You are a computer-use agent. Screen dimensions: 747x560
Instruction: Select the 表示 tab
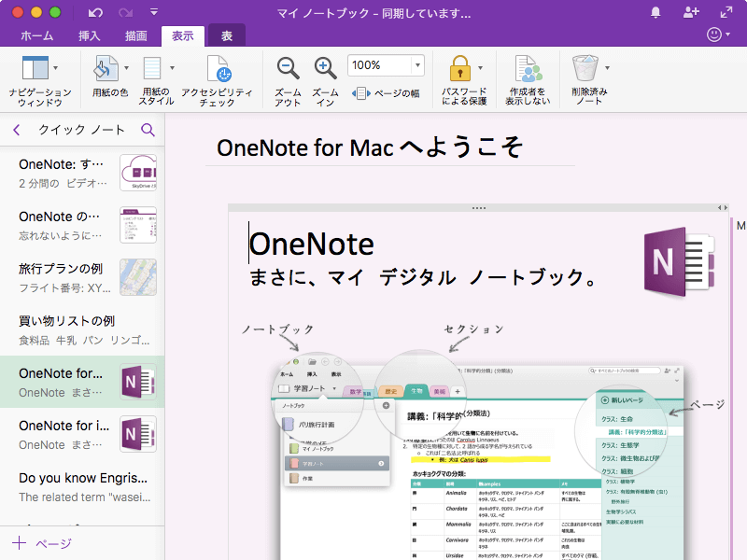[182, 35]
